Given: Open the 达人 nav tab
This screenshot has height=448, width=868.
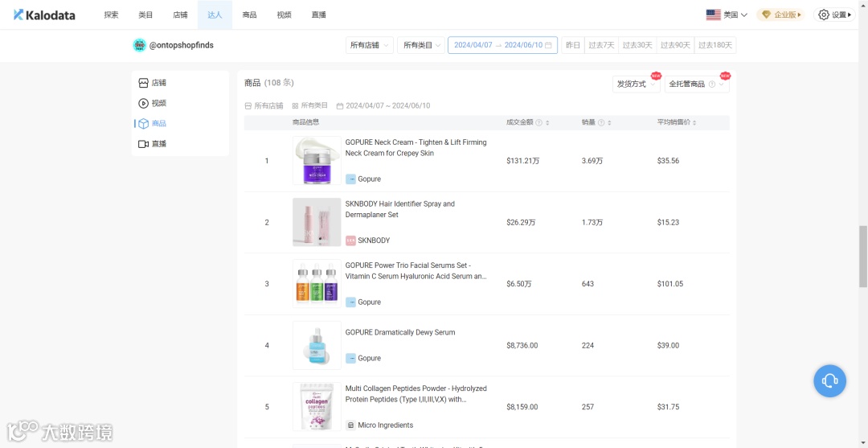Looking at the screenshot, I should click(x=215, y=15).
